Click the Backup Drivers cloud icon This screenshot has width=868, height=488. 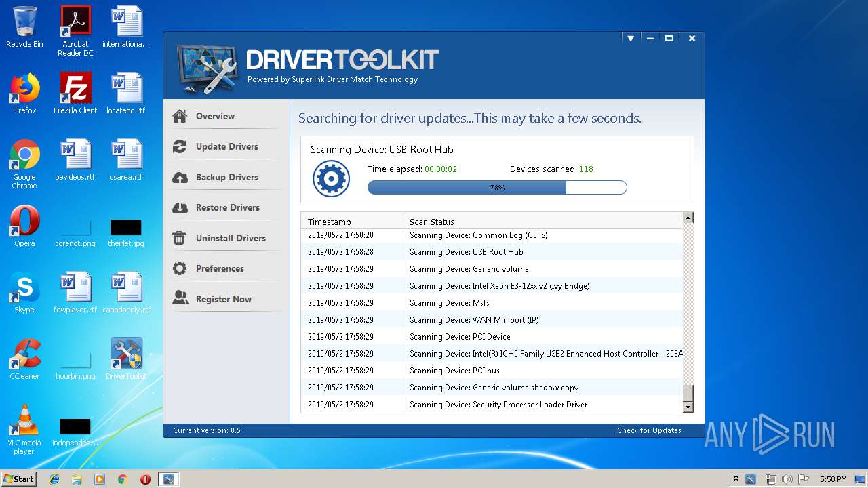tap(180, 177)
